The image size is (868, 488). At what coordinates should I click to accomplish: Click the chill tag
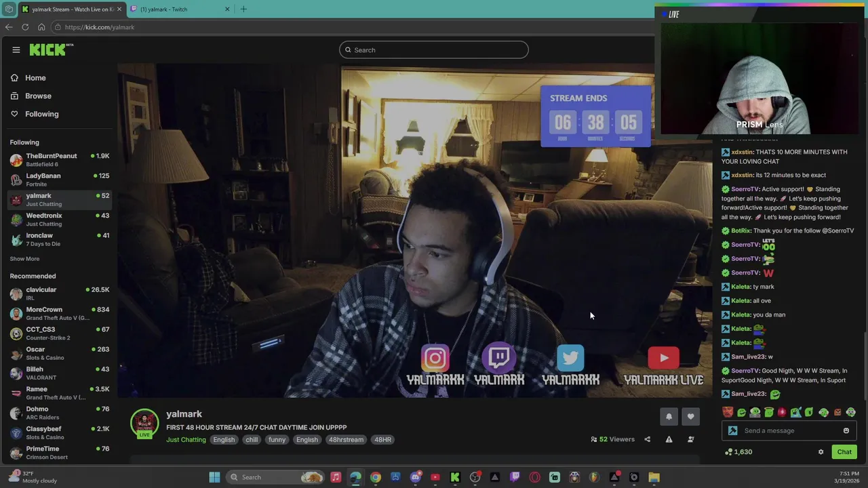pyautogui.click(x=252, y=440)
